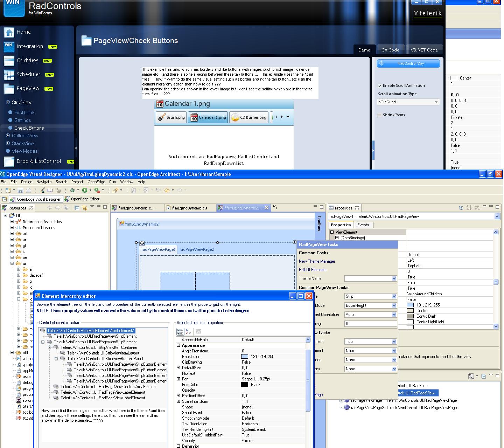
Task: Expand DataBindings in Properties grid
Action: coord(337,238)
